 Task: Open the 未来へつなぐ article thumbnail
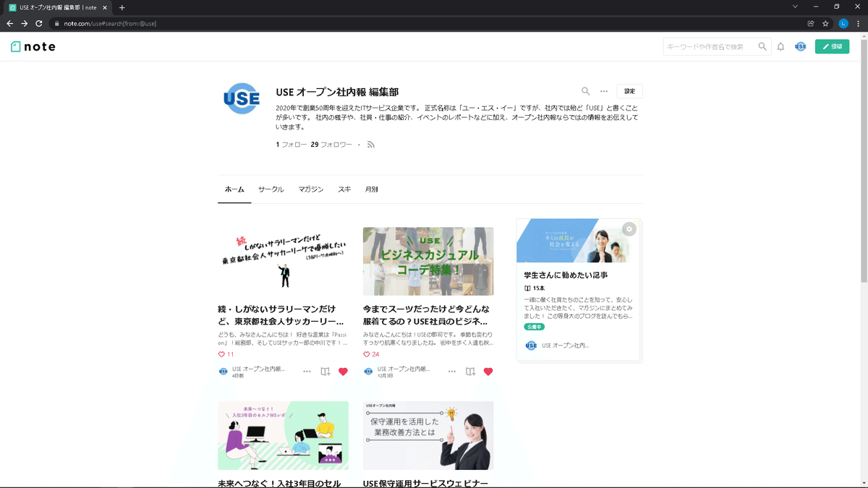pyautogui.click(x=283, y=436)
